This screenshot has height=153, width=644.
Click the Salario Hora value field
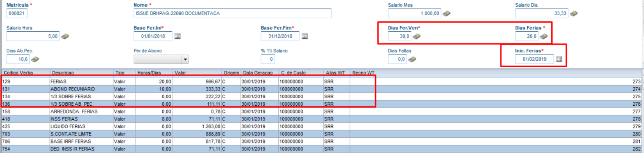click(x=33, y=36)
